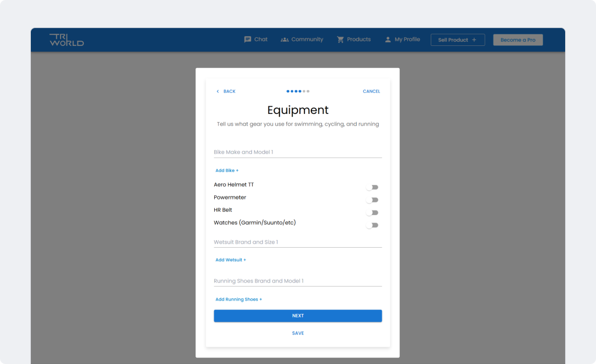The image size is (596, 364).
Task: Click the Back chevron arrow
Action: [218, 91]
